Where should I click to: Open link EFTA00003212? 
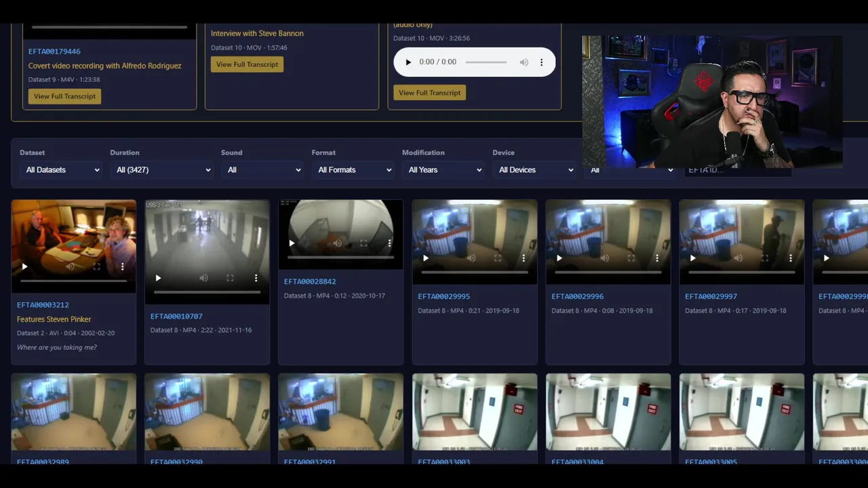pyautogui.click(x=43, y=305)
